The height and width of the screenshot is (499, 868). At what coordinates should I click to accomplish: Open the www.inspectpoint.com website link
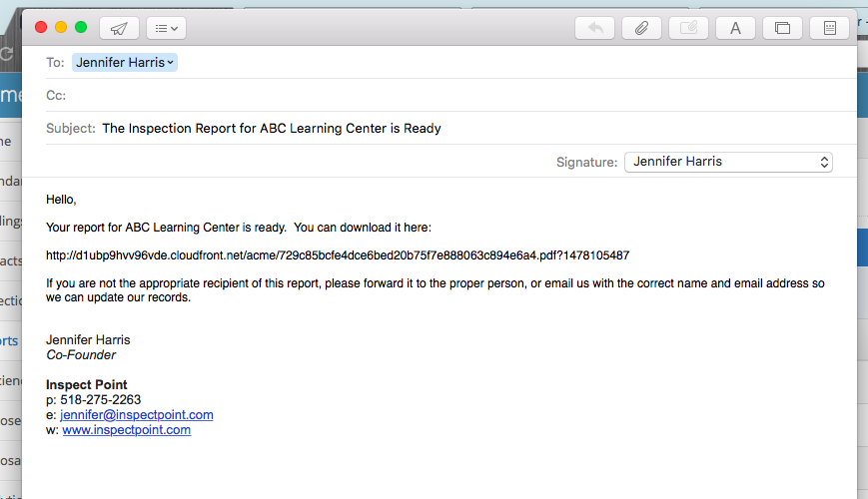(127, 430)
